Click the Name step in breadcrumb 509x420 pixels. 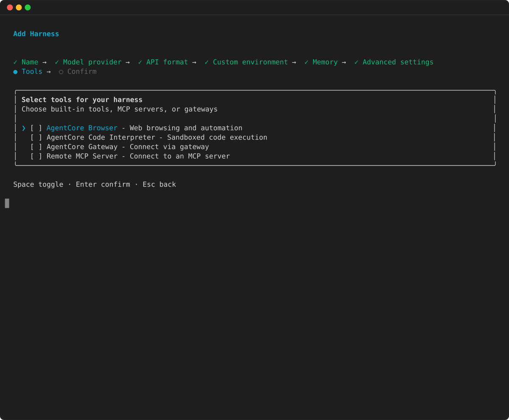click(30, 62)
